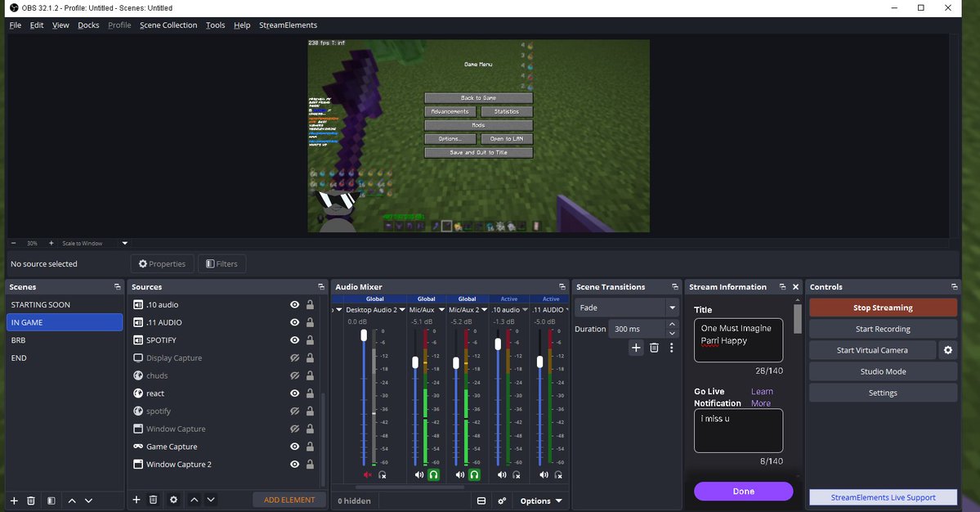Open the StreamElements menu
This screenshot has height=512, width=980.
coord(289,25)
